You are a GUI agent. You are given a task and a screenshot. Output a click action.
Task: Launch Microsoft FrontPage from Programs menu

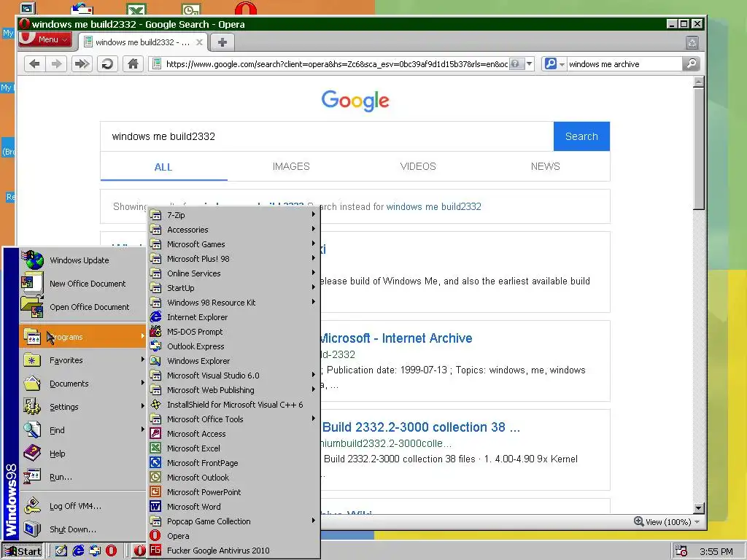point(233,463)
